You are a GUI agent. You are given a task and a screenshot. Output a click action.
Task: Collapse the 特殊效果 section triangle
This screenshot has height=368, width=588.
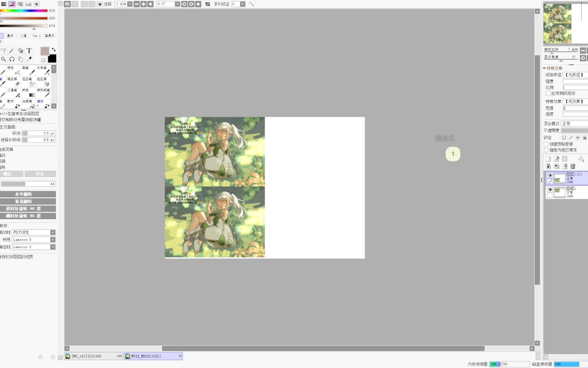coord(544,68)
